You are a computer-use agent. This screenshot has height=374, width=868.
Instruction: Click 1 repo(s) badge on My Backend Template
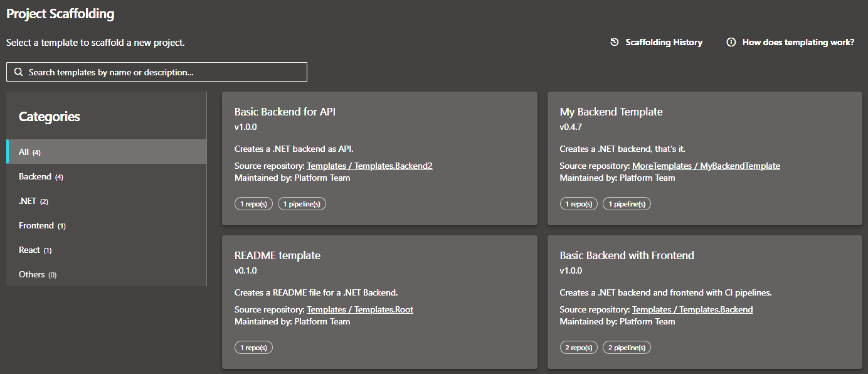click(x=579, y=204)
